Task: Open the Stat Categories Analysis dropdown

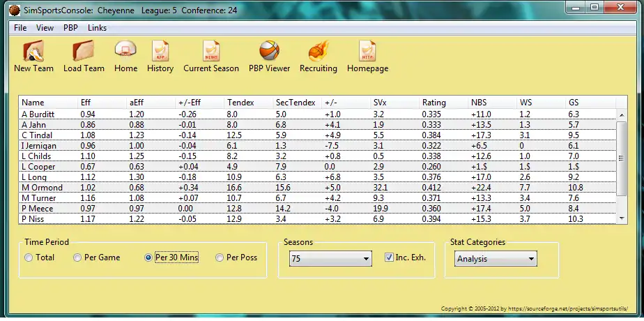Action: click(496, 259)
